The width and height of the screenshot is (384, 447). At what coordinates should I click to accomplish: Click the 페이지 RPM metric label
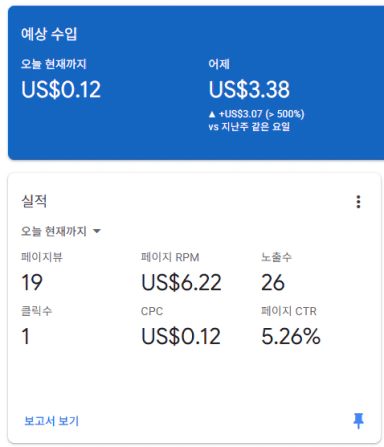click(x=170, y=257)
